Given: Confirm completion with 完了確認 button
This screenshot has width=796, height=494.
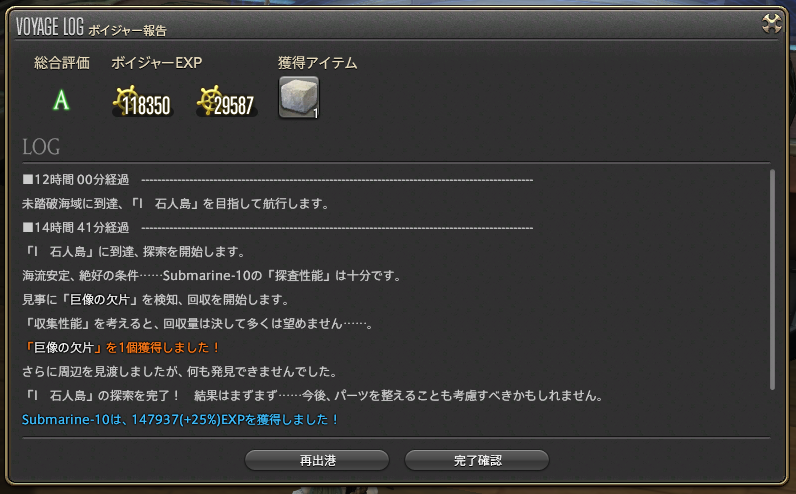Looking at the screenshot, I should coord(477,460).
